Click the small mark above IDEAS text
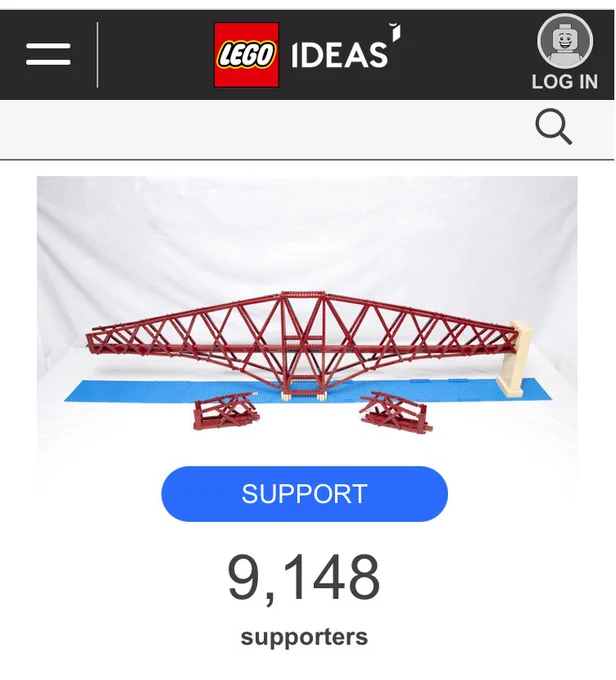The width and height of the screenshot is (616, 680). tap(395, 32)
